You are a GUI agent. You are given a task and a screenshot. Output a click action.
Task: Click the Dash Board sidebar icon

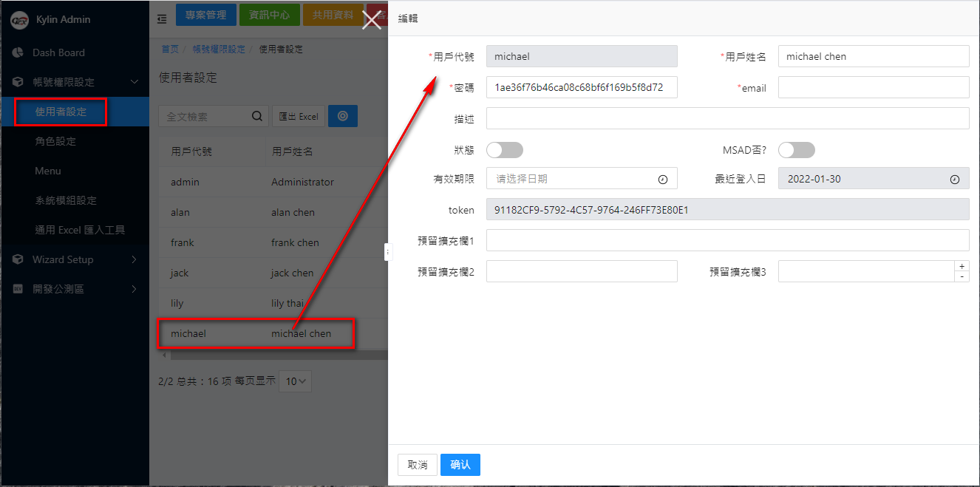tap(18, 52)
